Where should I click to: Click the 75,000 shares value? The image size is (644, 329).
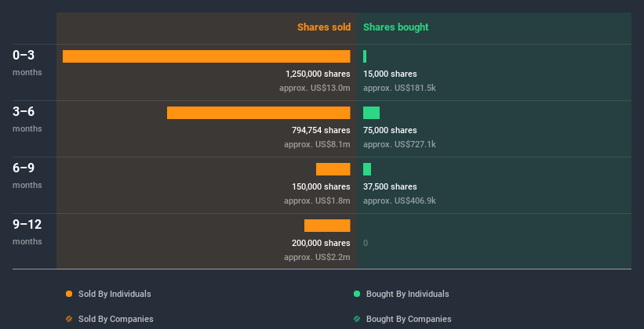[x=390, y=130]
